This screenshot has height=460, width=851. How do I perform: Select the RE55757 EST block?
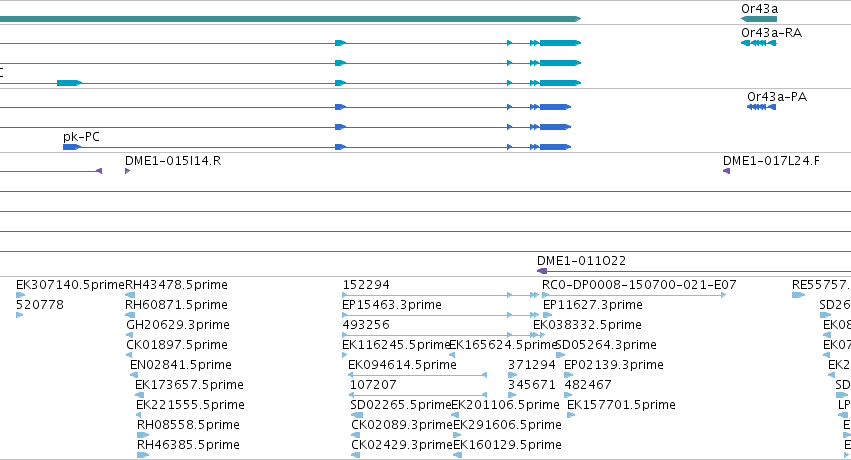click(798, 295)
